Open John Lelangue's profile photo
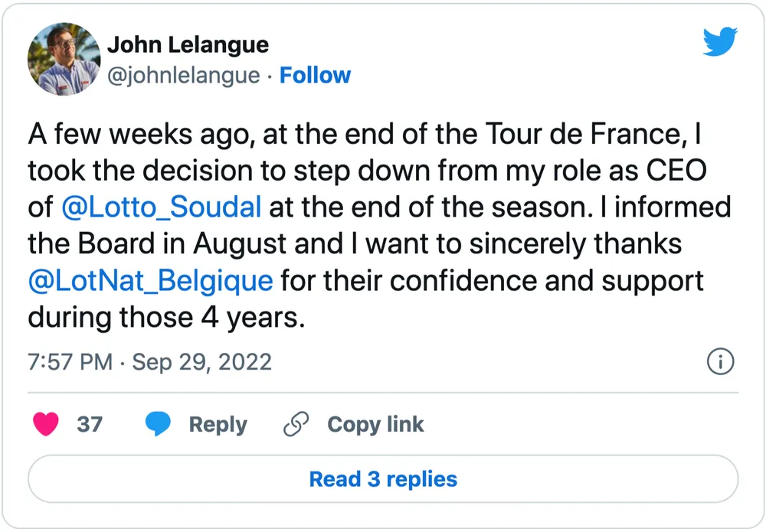 tap(64, 59)
